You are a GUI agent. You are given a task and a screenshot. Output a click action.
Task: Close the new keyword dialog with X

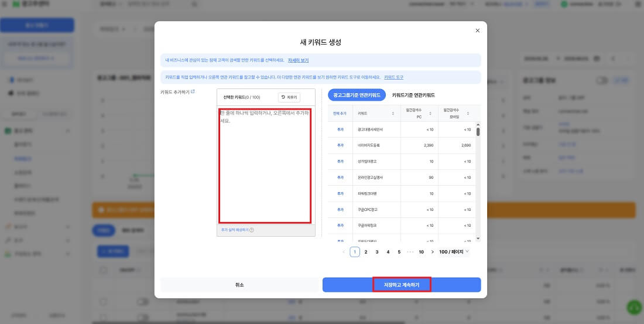477,30
